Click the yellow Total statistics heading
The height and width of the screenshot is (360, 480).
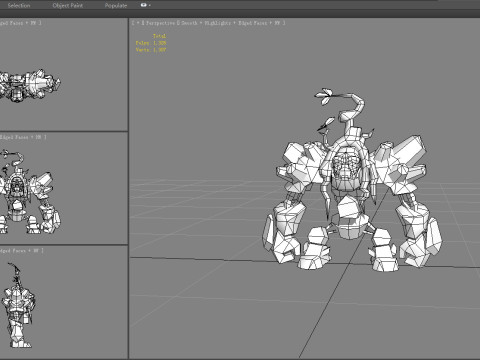159,36
